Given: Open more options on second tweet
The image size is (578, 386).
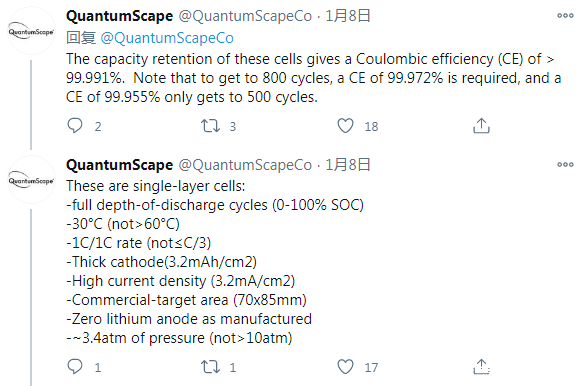Looking at the screenshot, I should click(x=565, y=164).
